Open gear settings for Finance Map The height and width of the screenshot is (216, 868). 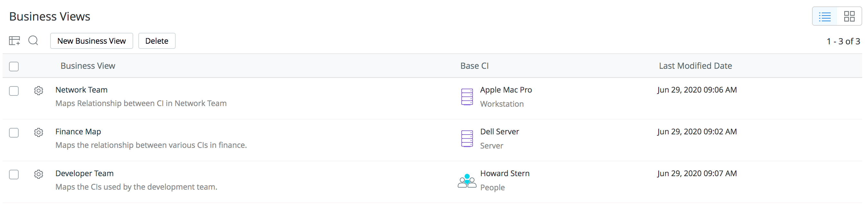coord(38,132)
